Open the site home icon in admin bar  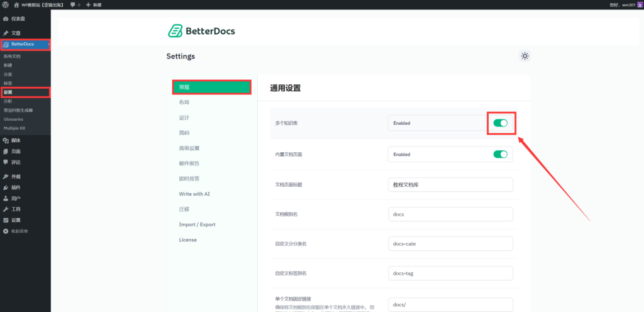16,4
